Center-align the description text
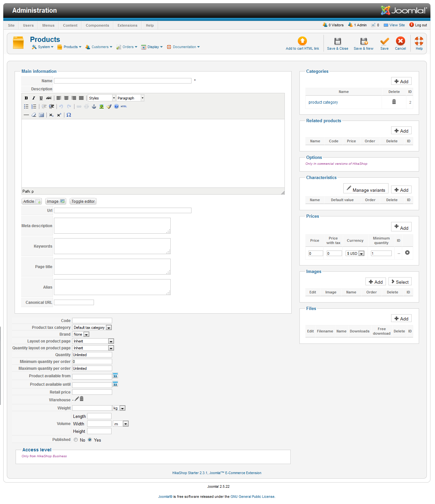The image size is (435, 504). pos(66,98)
